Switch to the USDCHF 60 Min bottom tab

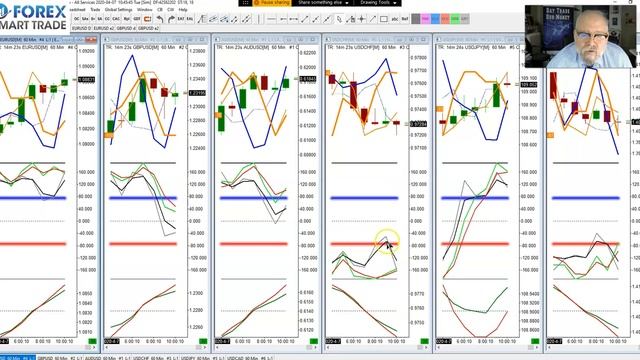(156, 358)
